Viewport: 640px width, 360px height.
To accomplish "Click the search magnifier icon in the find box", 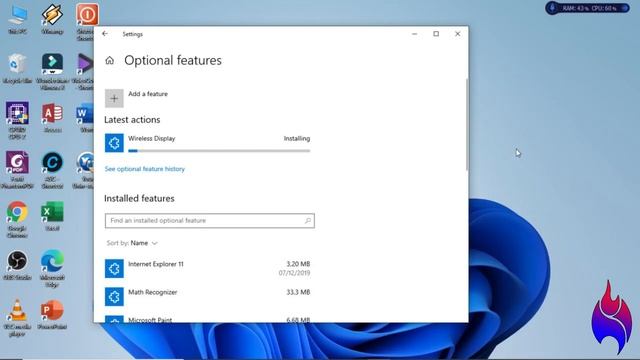I will tap(308, 220).
